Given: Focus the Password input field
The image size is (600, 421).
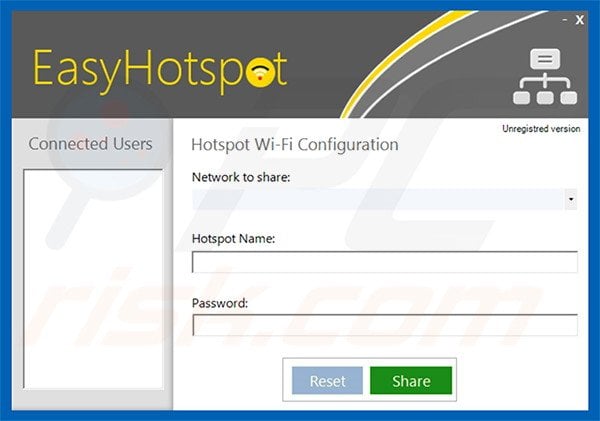Looking at the screenshot, I should (x=385, y=325).
